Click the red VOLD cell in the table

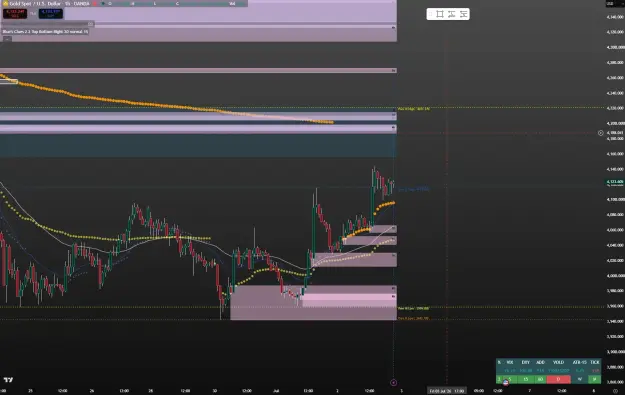[558, 379]
